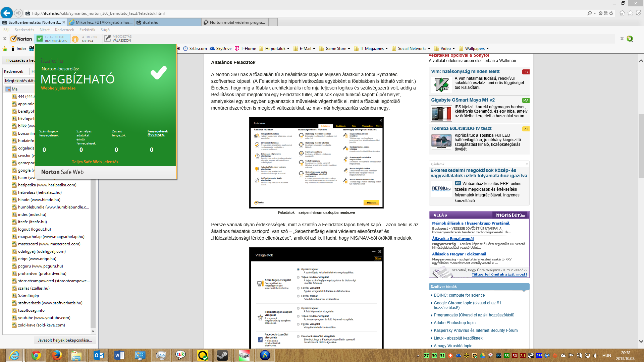Click the page vertical scrollbar down arrow
The width and height of the screenshot is (644, 362).
click(x=641, y=341)
